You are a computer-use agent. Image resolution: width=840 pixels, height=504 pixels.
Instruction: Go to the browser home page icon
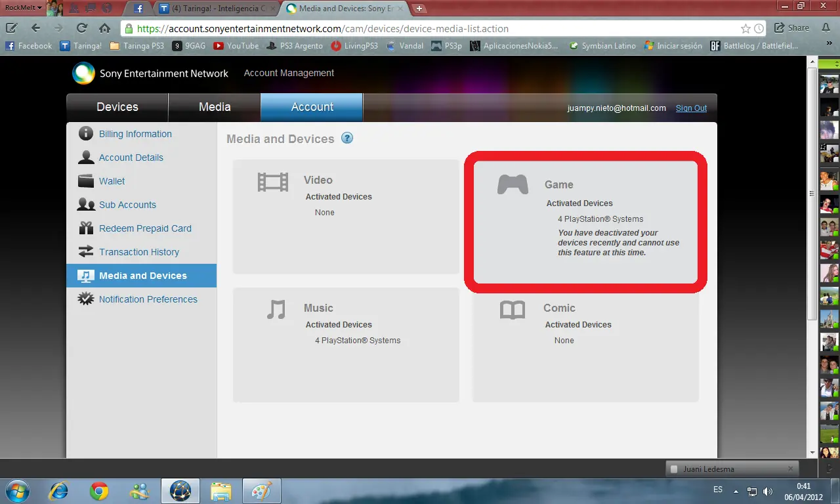tap(104, 28)
